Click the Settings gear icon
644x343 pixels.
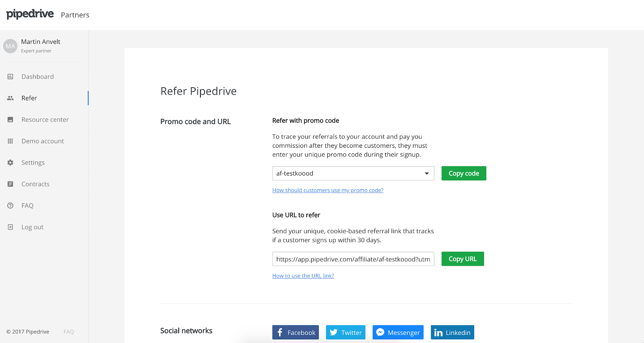coord(10,163)
